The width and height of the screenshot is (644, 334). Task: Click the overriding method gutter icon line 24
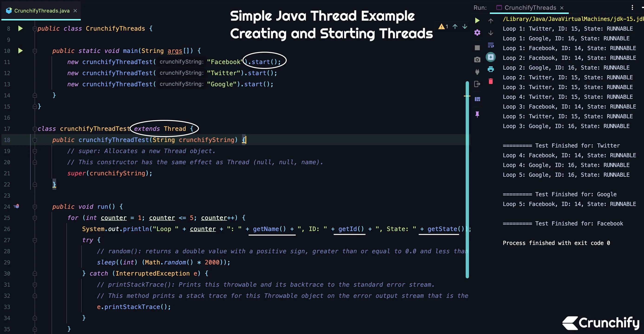(17, 206)
